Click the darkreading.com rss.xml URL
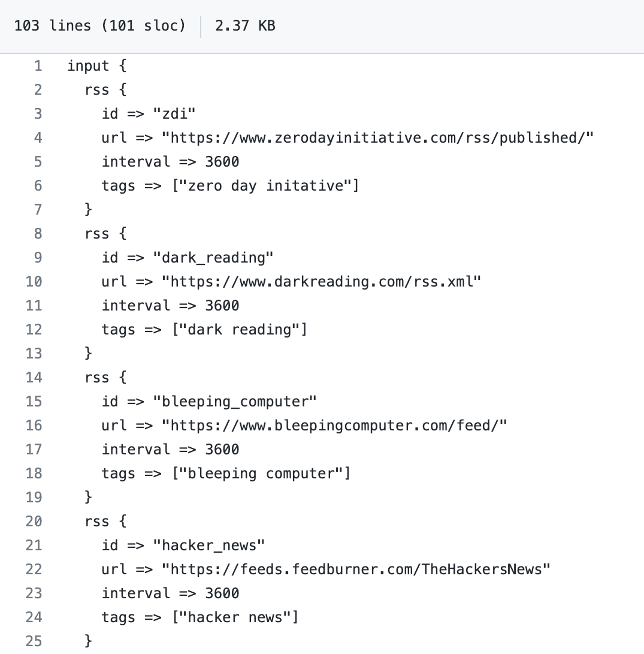644x654 pixels. click(321, 282)
